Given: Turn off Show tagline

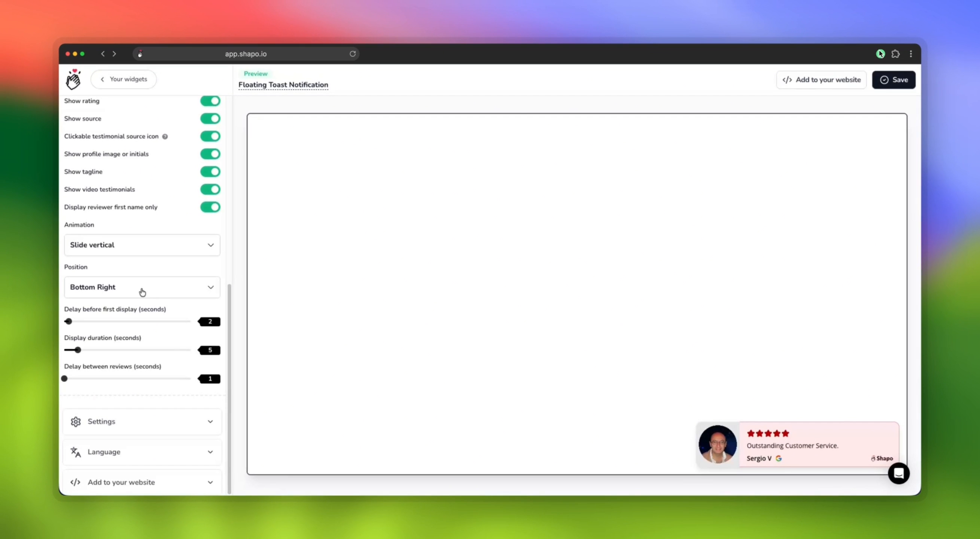Looking at the screenshot, I should 210,171.
